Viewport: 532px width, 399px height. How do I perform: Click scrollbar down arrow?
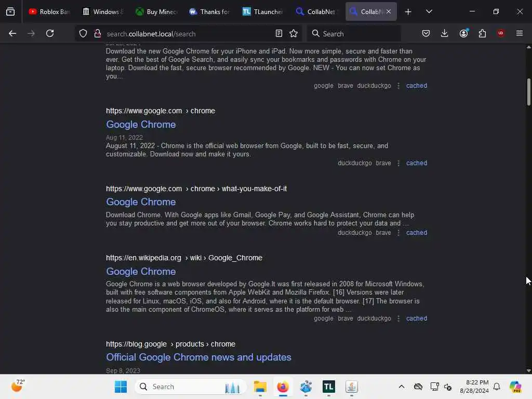(528, 370)
